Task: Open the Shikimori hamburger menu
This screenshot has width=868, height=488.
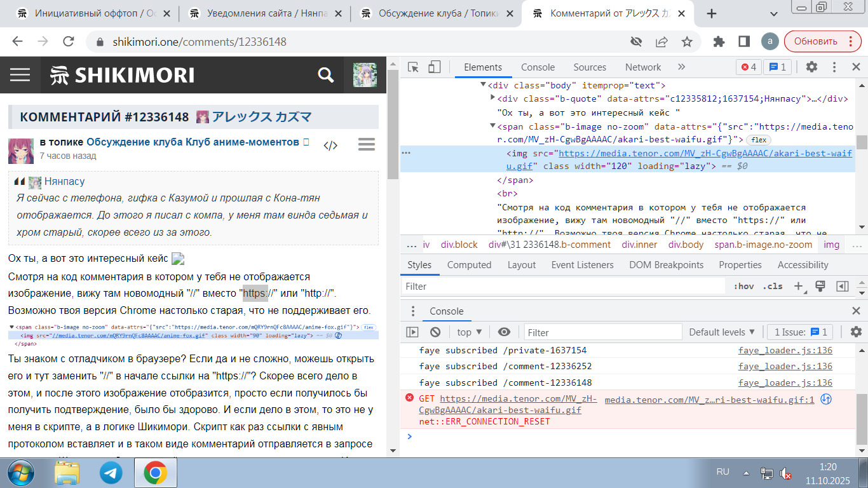Action: (20, 75)
